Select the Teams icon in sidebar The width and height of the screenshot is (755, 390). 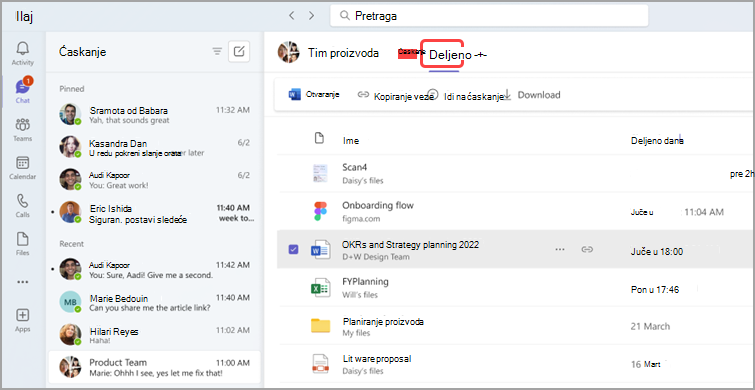click(23, 125)
